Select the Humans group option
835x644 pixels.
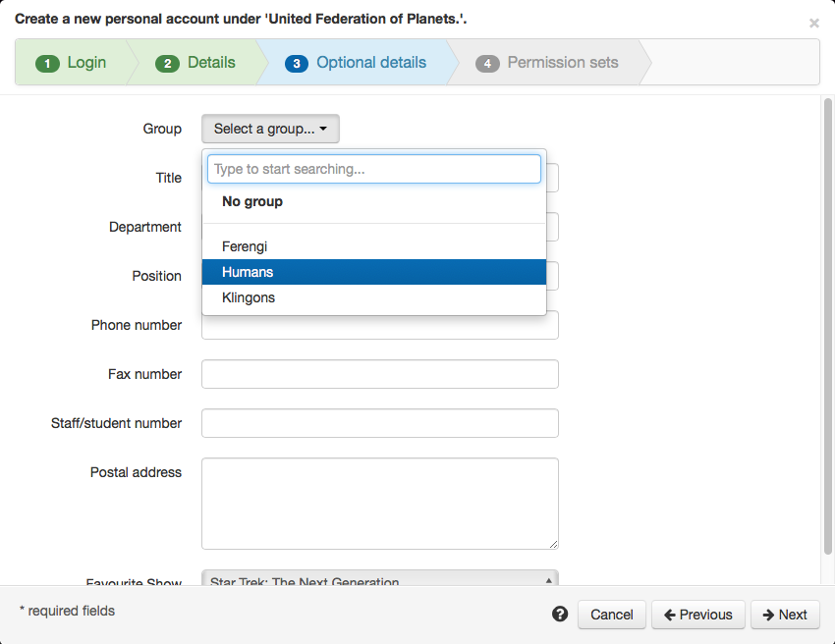click(248, 272)
